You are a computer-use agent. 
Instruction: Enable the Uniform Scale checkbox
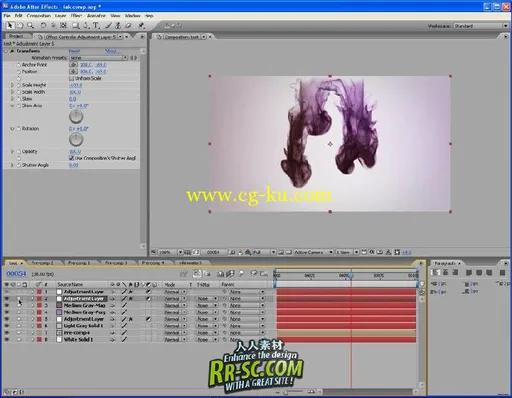[71, 78]
